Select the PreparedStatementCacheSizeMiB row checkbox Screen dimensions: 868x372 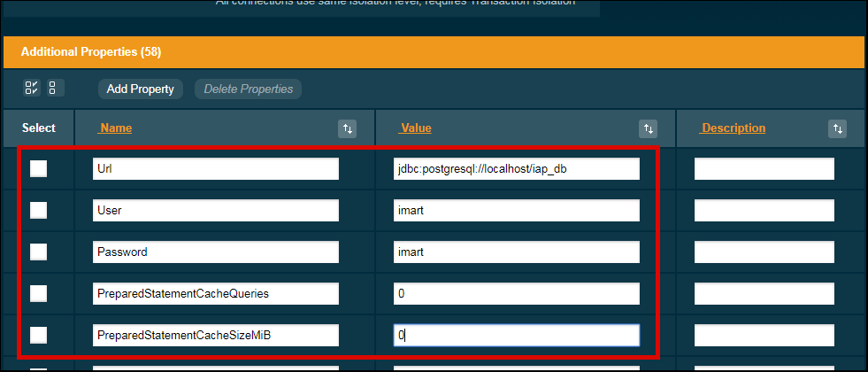[38, 335]
